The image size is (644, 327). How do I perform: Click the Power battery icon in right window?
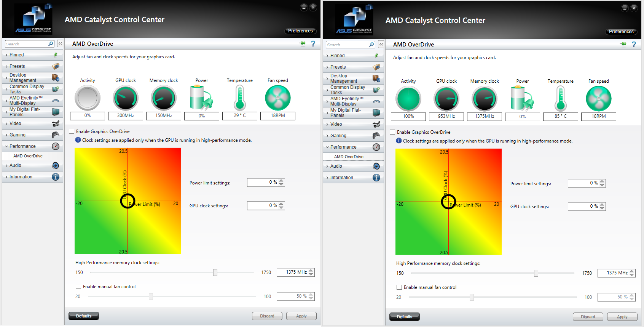coord(523,99)
